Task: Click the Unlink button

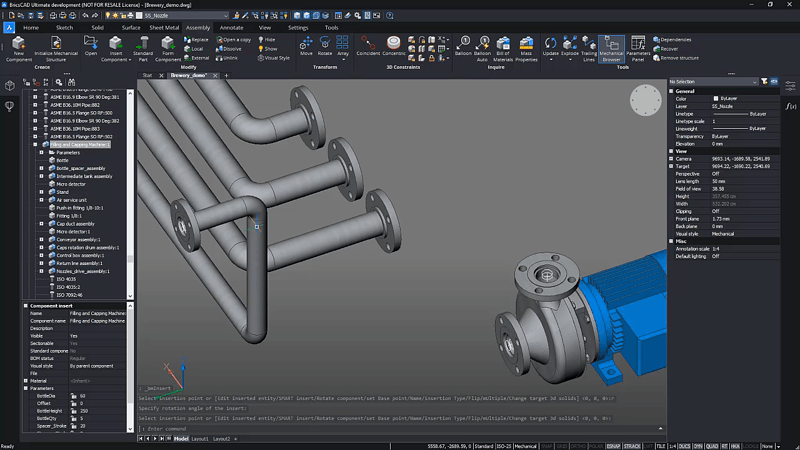Action: point(227,58)
